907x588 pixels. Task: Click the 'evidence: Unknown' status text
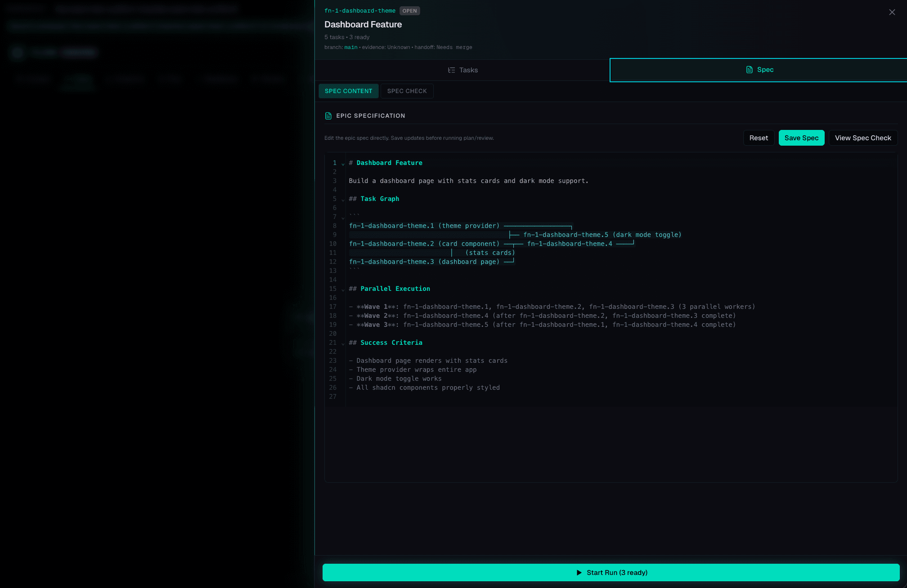(x=386, y=47)
